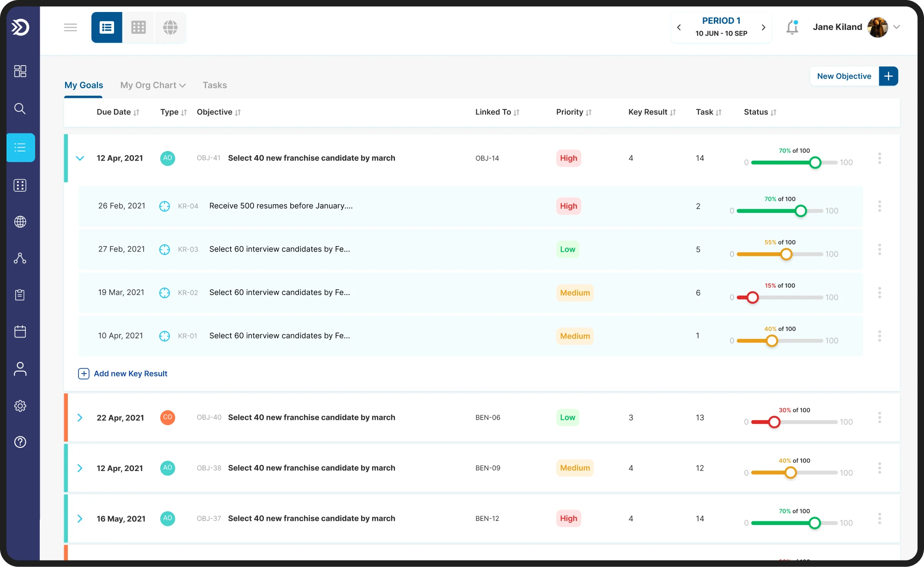Open help question mark icon
Screen dimensions: 924x567
click(x=20, y=442)
